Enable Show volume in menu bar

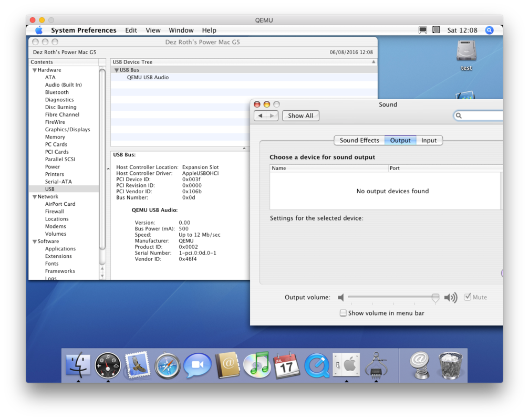pos(343,313)
